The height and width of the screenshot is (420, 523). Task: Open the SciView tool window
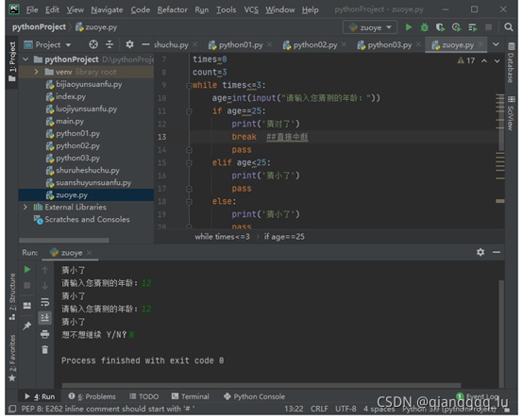coord(511,113)
